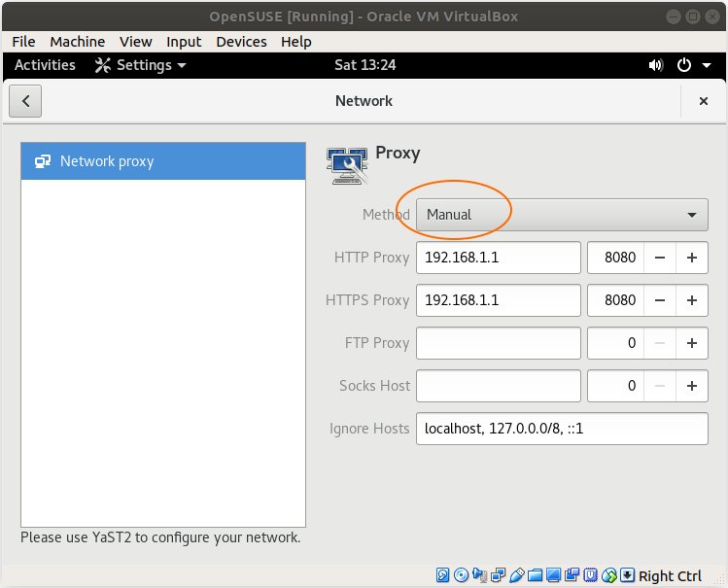
Task: Click the Proxy computers wrench icon
Action: (347, 166)
